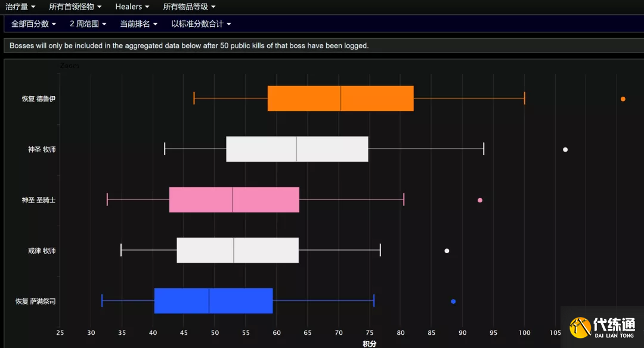The image size is (644, 348).
Task: Open the 当前排名 ranking dropdown
Action: point(138,24)
